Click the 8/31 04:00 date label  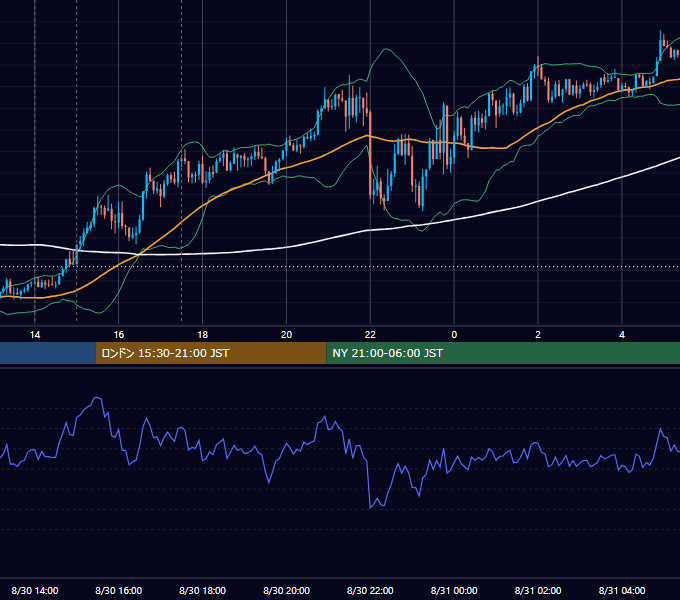pyautogui.click(x=622, y=590)
